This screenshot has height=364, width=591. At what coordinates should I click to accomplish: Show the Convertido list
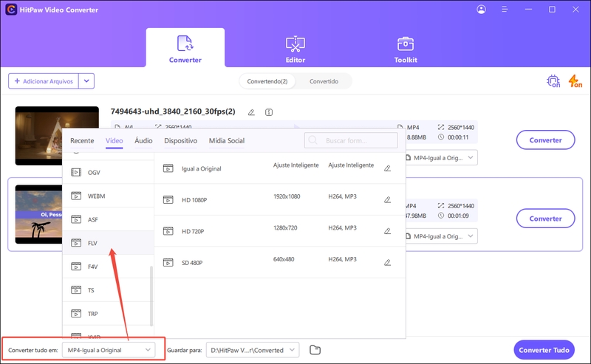click(324, 81)
